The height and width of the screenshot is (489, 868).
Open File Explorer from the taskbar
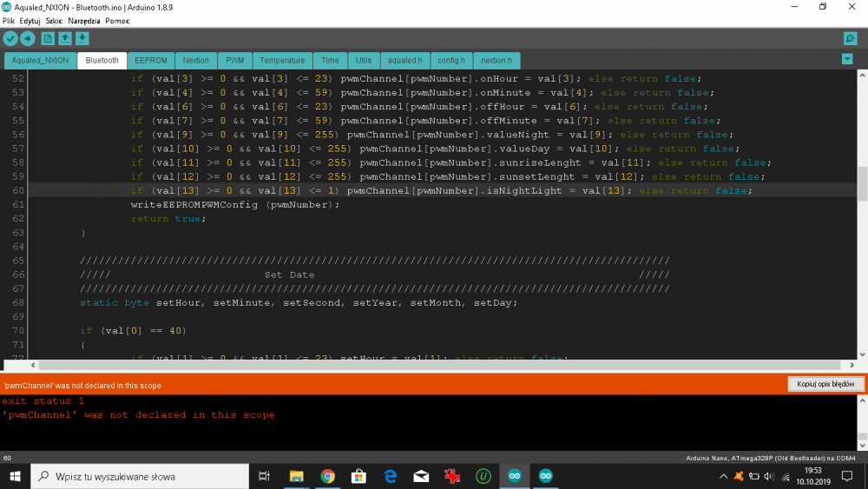296,476
